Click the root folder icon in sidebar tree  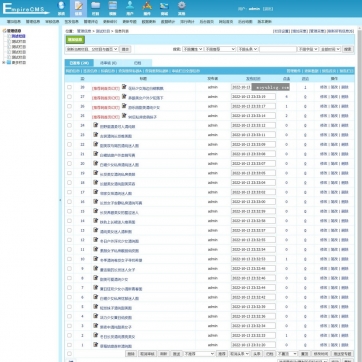[4, 31]
